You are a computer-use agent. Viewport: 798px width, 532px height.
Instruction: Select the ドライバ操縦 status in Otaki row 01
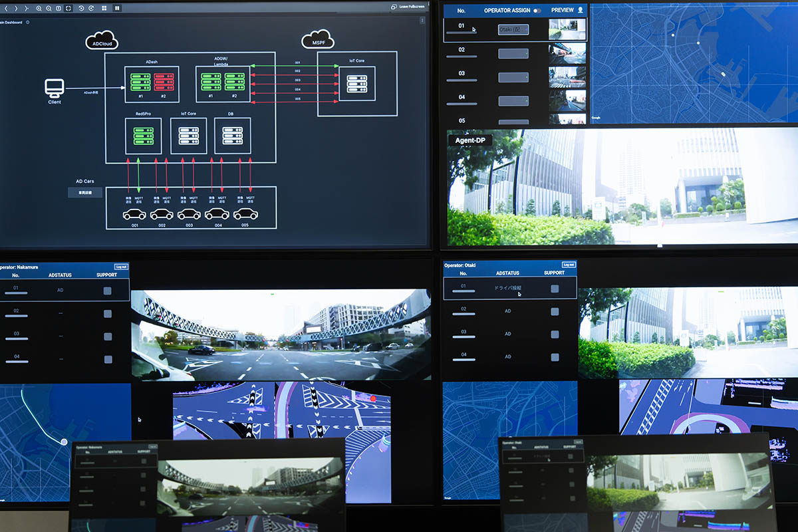click(x=508, y=288)
